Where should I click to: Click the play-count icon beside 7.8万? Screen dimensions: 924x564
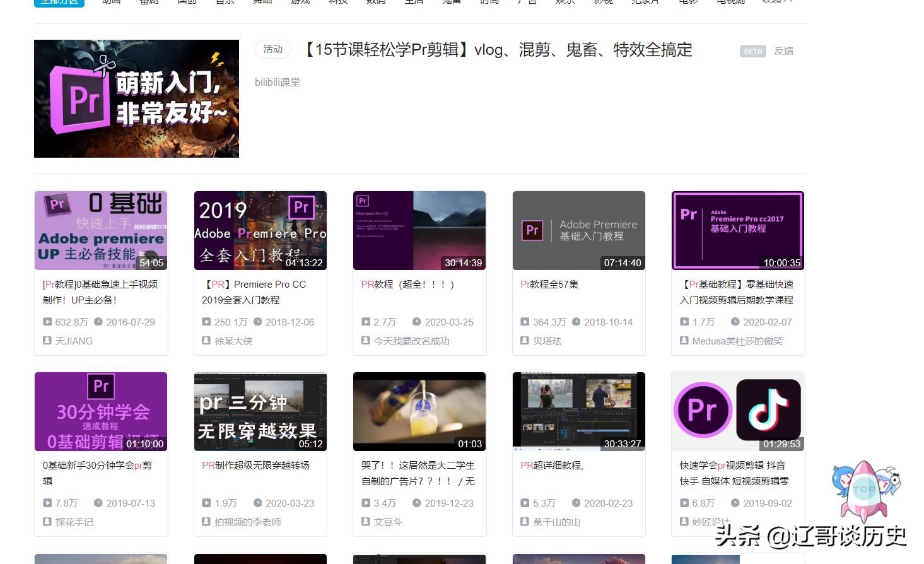coord(47,503)
